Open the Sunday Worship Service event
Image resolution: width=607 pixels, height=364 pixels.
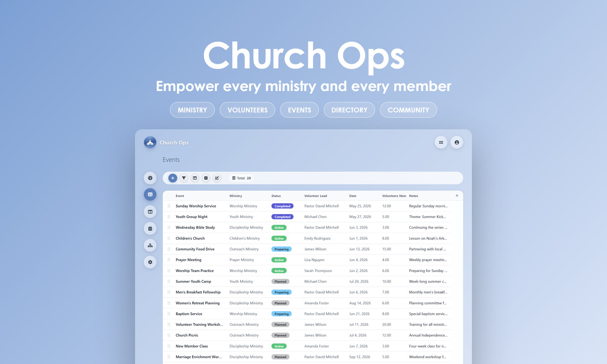coord(196,206)
